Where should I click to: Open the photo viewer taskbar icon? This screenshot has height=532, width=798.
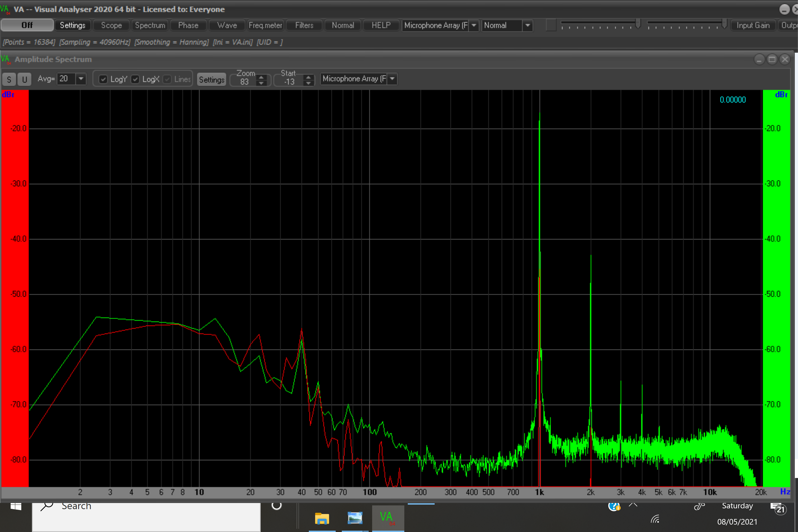(355, 518)
